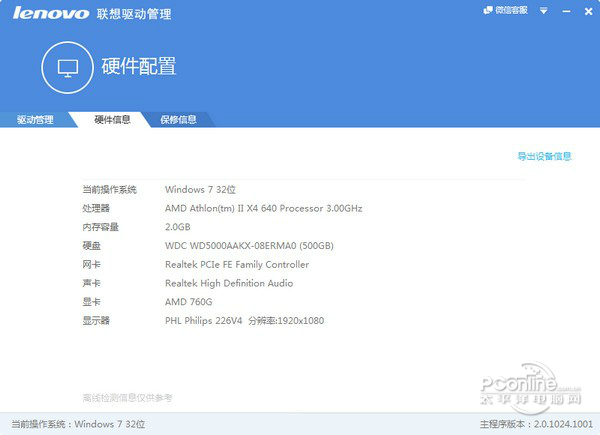Image resolution: width=600 pixels, height=435 pixels.
Task: Click the 当前操作系统 label in the list
Action: click(109, 190)
